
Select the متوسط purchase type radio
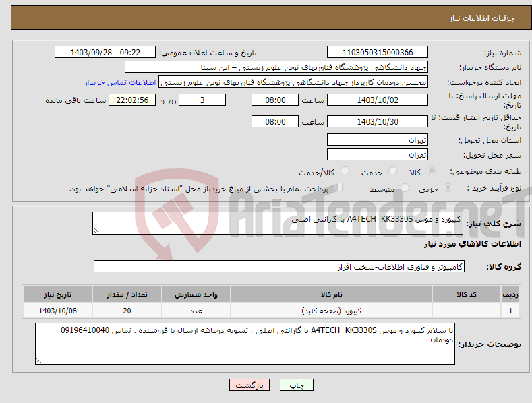click(405, 187)
